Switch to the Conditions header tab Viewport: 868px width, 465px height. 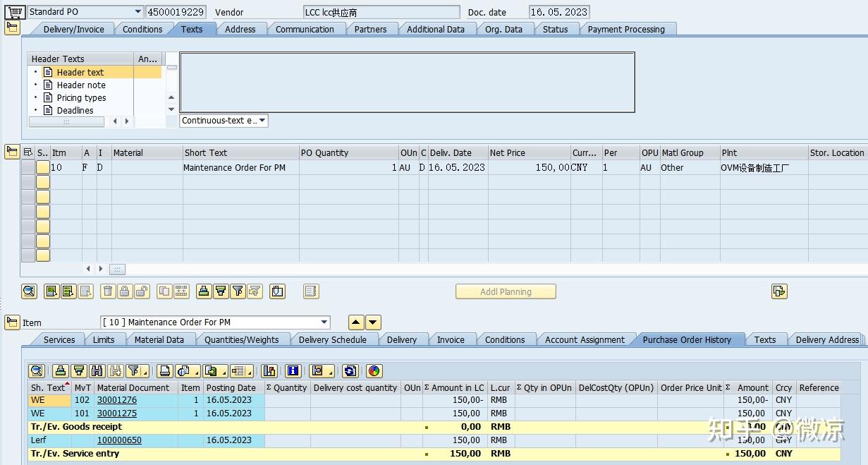tap(143, 29)
